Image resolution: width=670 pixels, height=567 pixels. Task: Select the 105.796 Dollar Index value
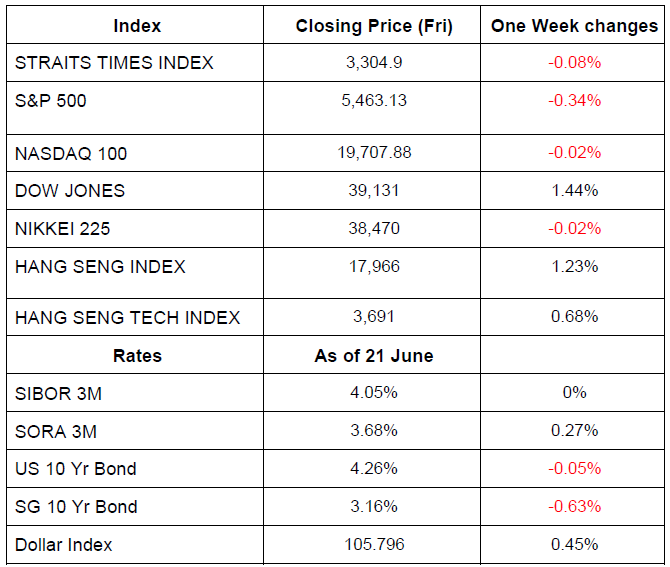click(x=374, y=545)
